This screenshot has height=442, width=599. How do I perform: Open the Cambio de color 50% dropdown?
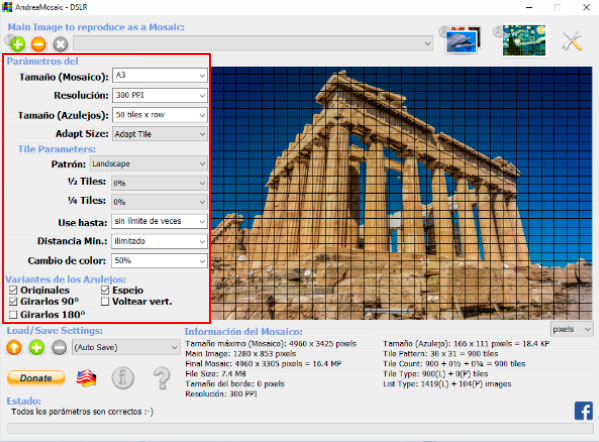[159, 261]
